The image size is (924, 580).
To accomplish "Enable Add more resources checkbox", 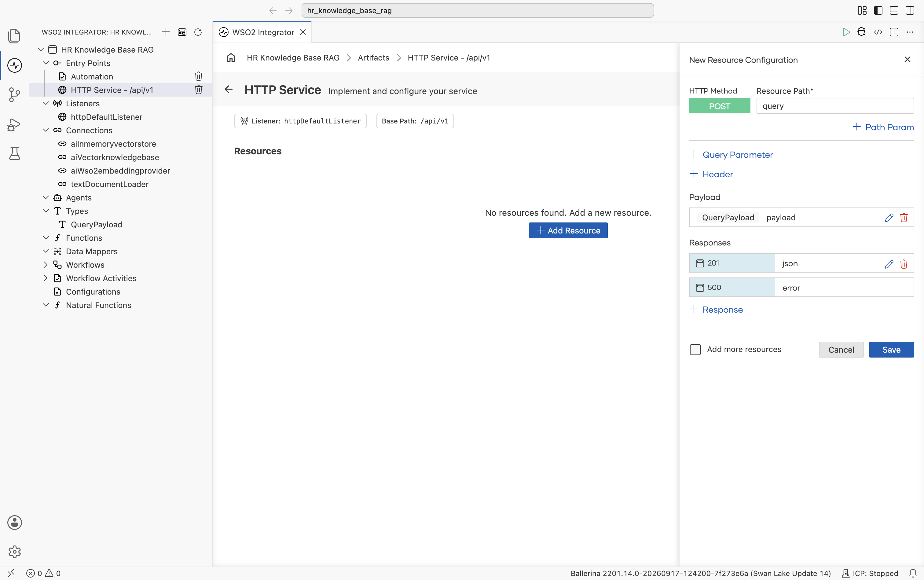I will pos(695,350).
